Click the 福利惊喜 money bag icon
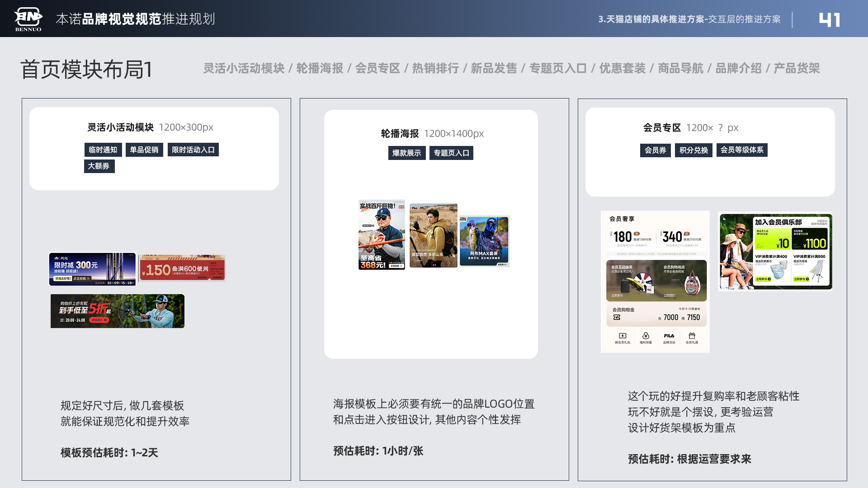 [646, 336]
